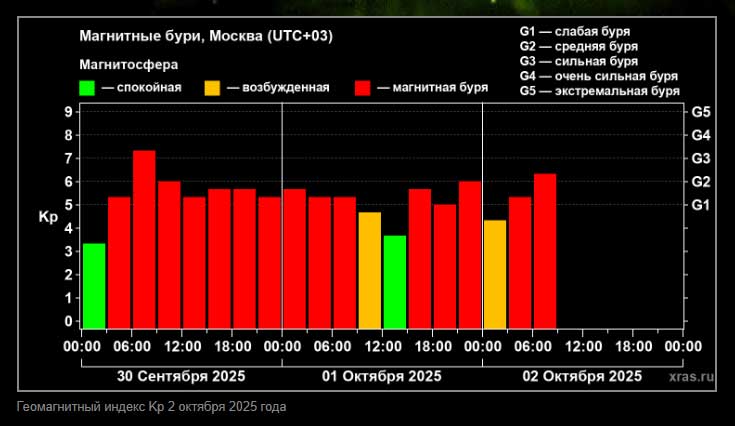
Task: Click the chart title 'Магнитные бури, Москва (UTC+03)'
Action: pyautogui.click(x=206, y=36)
